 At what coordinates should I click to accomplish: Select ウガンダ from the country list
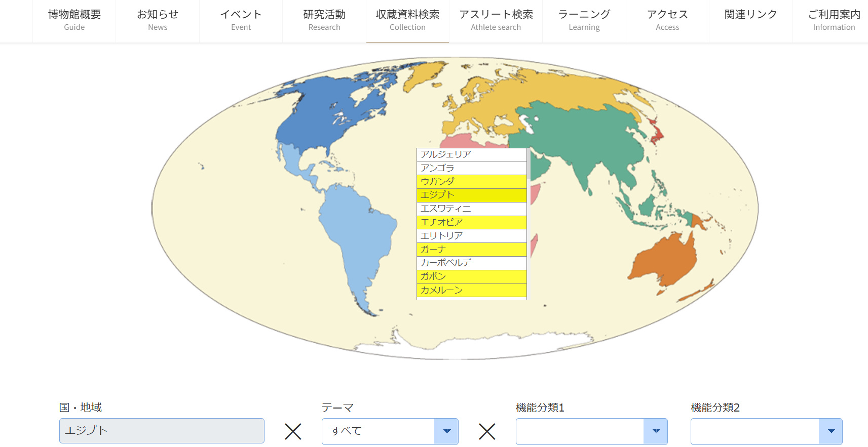pos(471,181)
